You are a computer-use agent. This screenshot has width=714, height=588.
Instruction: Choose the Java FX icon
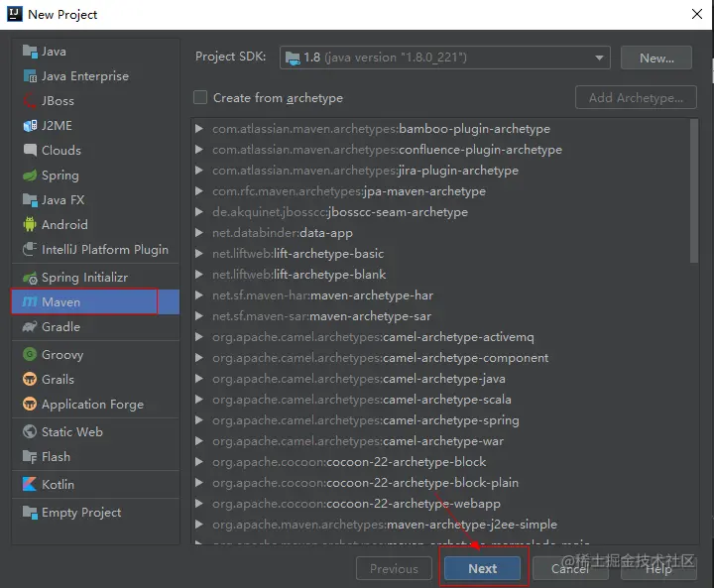(x=30, y=200)
